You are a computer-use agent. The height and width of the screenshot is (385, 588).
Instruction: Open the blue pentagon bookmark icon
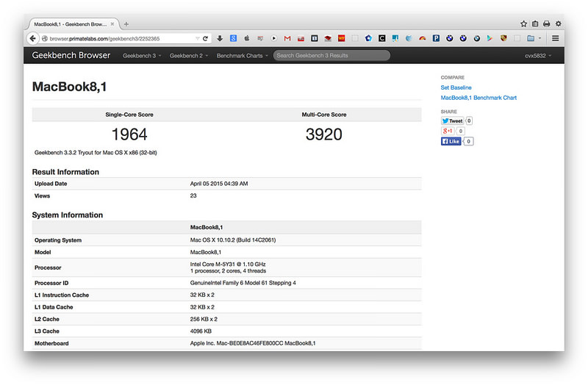(x=368, y=38)
